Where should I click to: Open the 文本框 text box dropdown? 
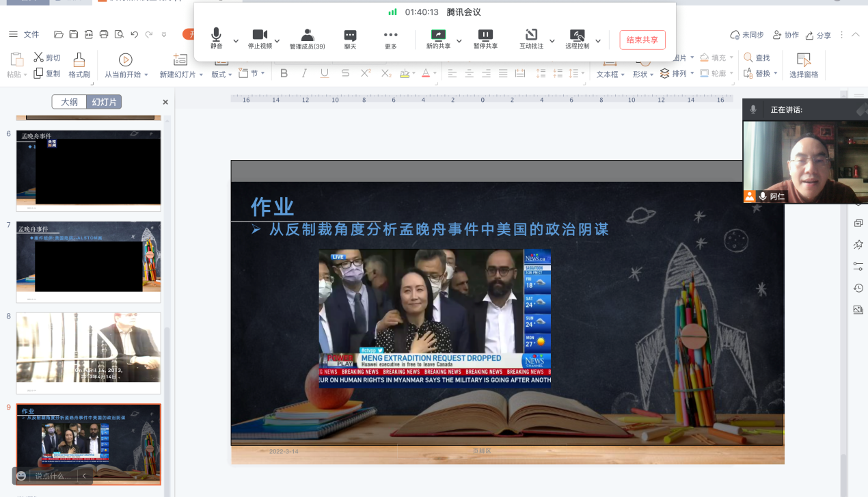[x=607, y=73]
